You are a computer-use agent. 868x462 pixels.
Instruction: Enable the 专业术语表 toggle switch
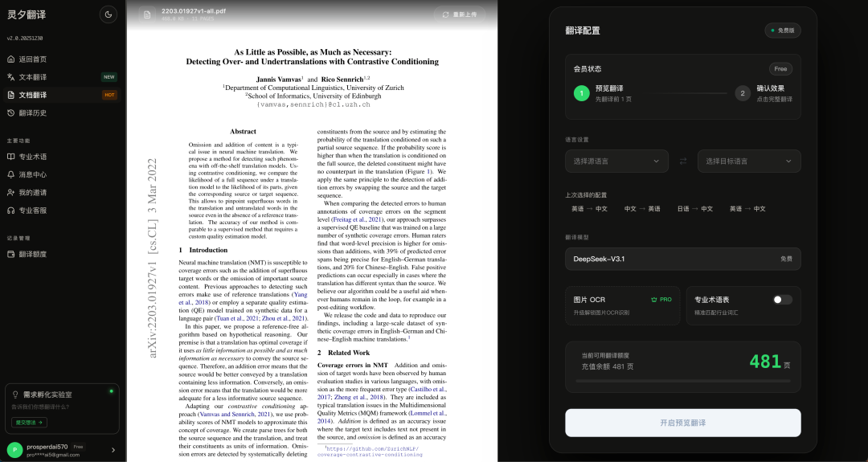(x=782, y=300)
